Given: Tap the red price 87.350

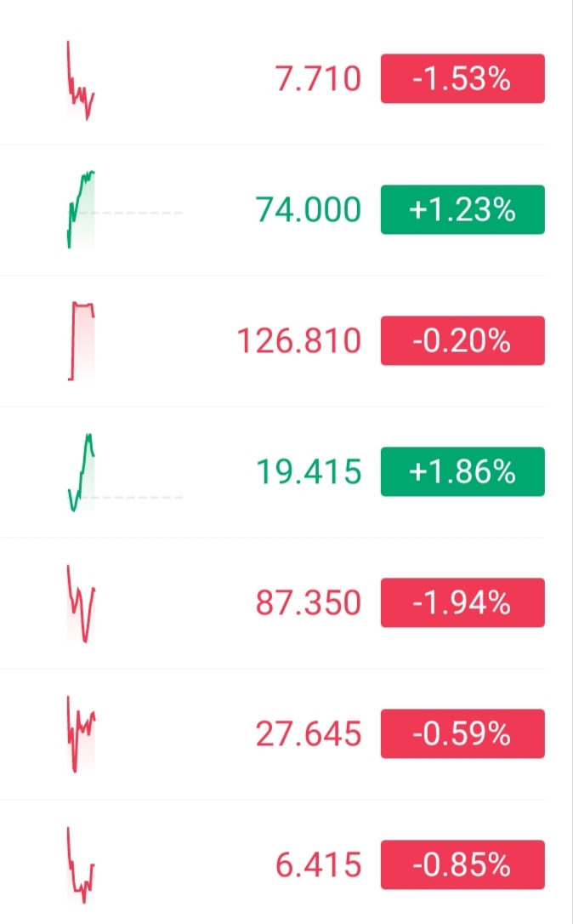Looking at the screenshot, I should click(x=309, y=603).
